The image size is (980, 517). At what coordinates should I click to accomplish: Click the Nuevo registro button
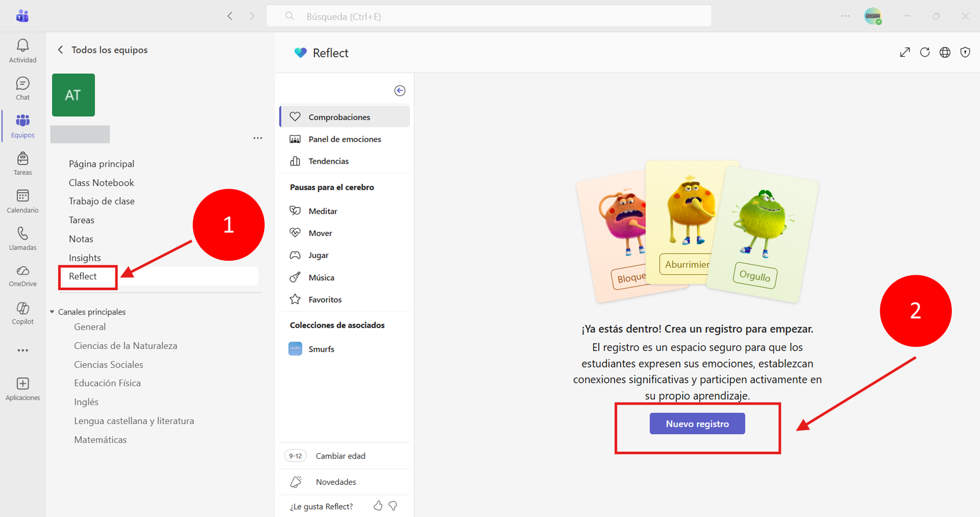click(x=697, y=424)
